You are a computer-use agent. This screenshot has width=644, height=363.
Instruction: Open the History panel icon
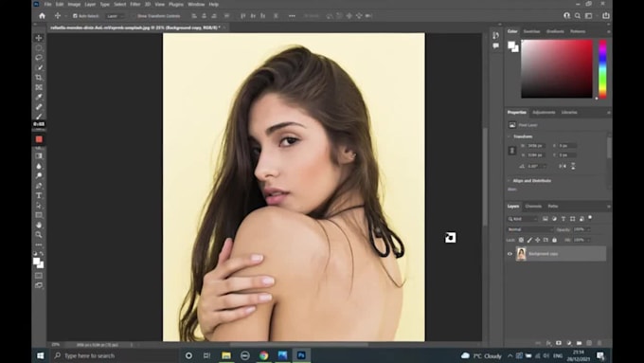coord(495,35)
